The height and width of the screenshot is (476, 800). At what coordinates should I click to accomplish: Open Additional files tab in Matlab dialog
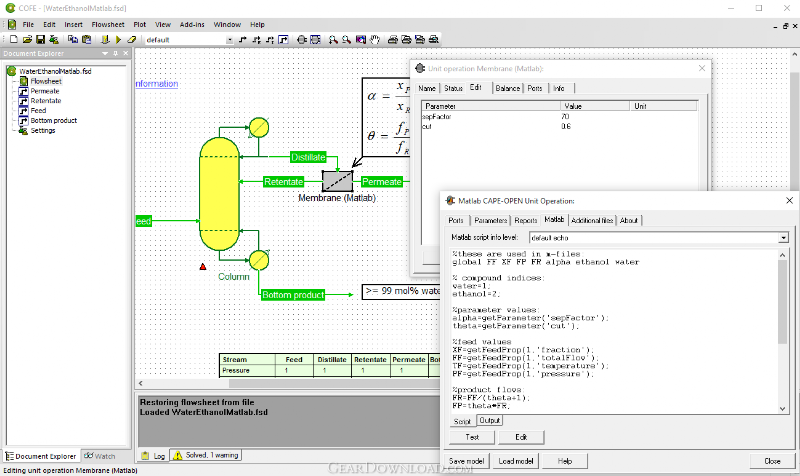tap(592, 220)
